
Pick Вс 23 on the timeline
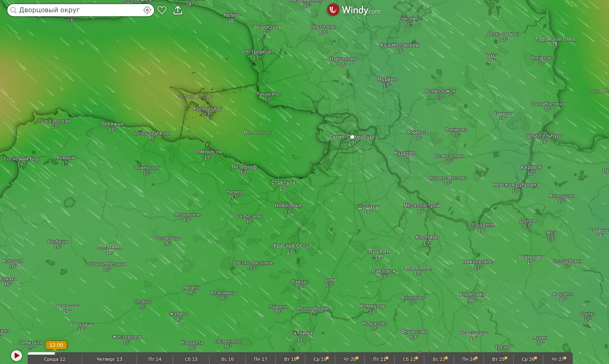coord(439,359)
